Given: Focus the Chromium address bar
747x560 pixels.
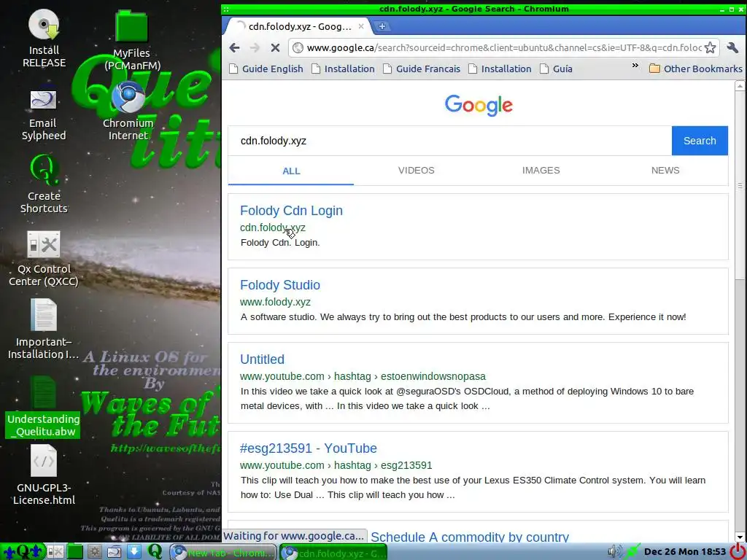Looking at the screenshot, I should (504, 47).
